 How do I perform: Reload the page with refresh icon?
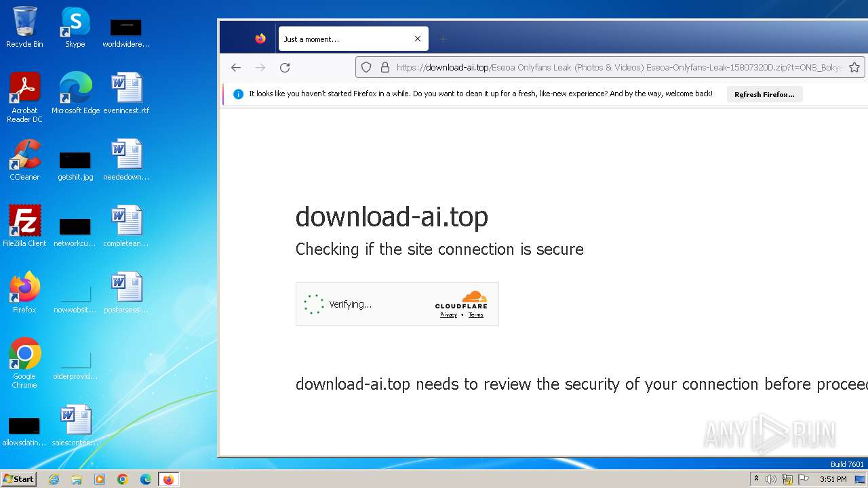[x=285, y=67]
